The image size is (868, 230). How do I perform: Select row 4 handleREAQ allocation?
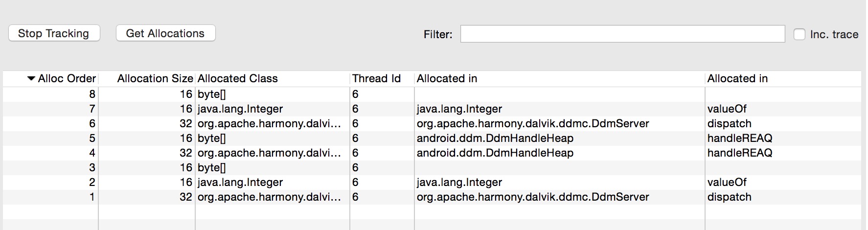[432, 153]
